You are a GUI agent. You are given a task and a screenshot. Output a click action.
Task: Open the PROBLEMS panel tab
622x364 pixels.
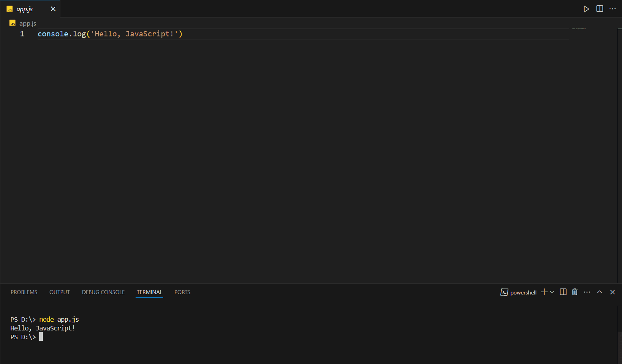[x=24, y=292]
